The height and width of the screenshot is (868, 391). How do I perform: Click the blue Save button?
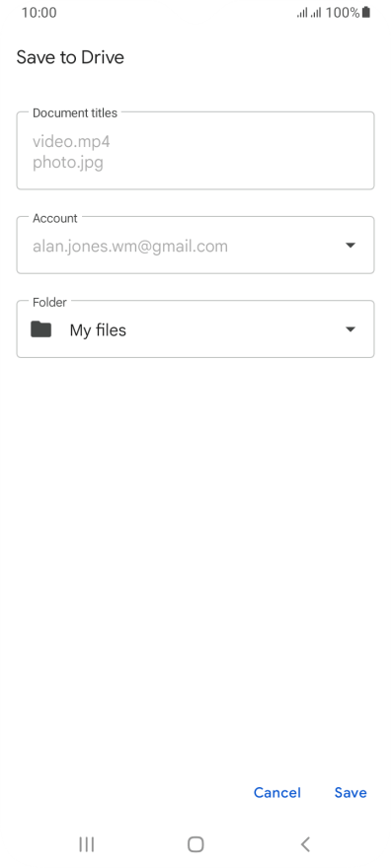[x=351, y=793]
